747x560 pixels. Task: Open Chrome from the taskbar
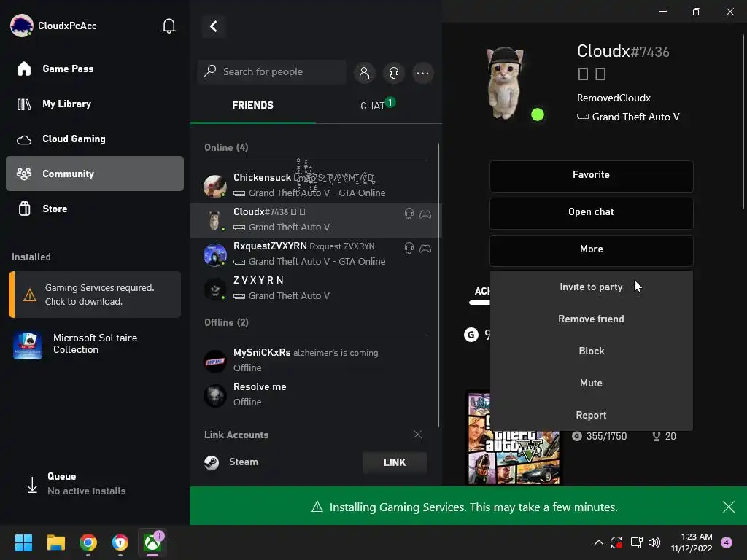point(88,542)
